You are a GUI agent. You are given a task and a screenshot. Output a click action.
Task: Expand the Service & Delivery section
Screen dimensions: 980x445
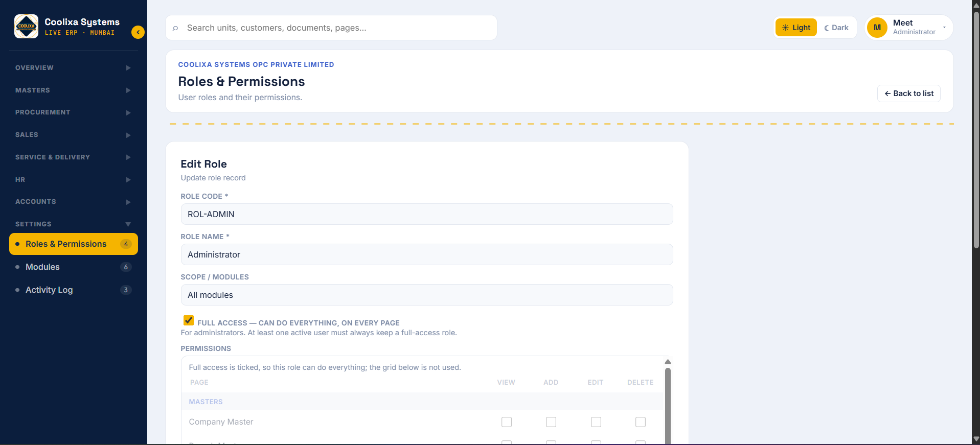point(73,157)
